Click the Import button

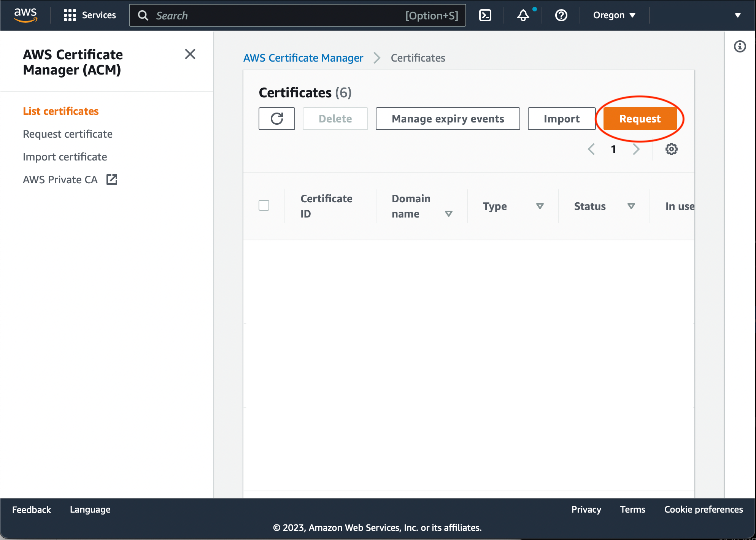562,119
